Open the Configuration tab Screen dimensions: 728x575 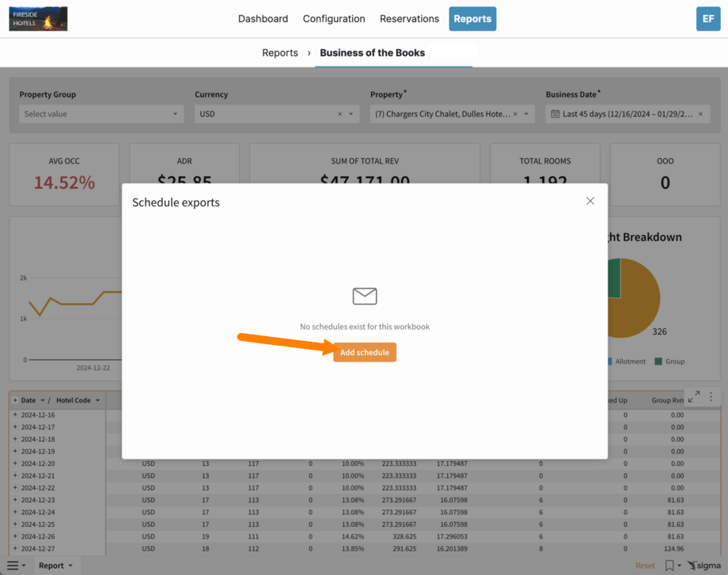click(x=334, y=19)
